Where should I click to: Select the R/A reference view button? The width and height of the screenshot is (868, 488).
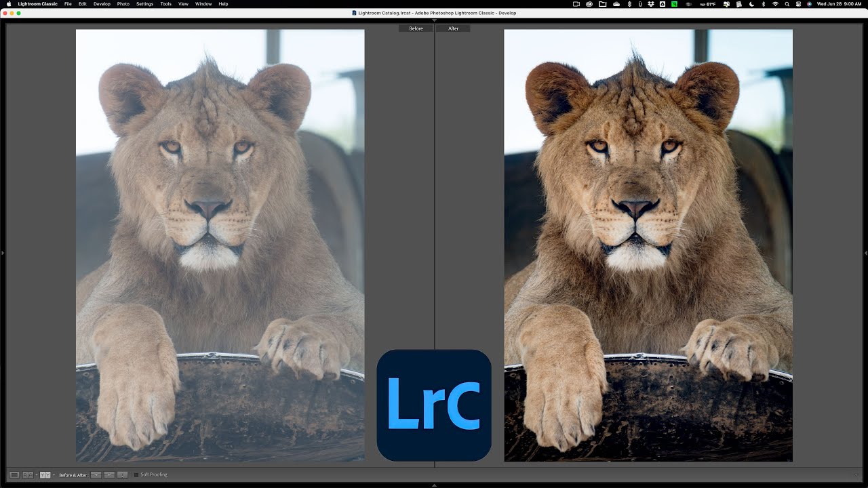[x=28, y=474]
